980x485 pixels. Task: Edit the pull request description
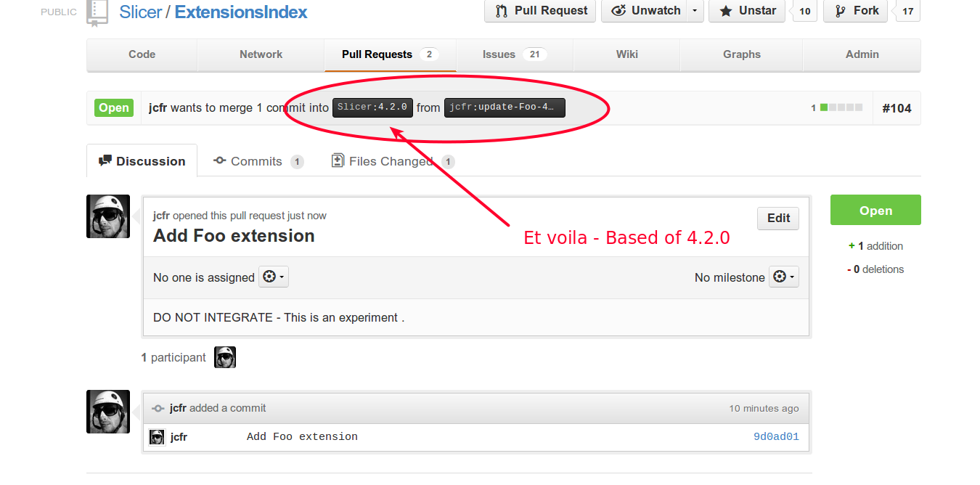point(778,218)
